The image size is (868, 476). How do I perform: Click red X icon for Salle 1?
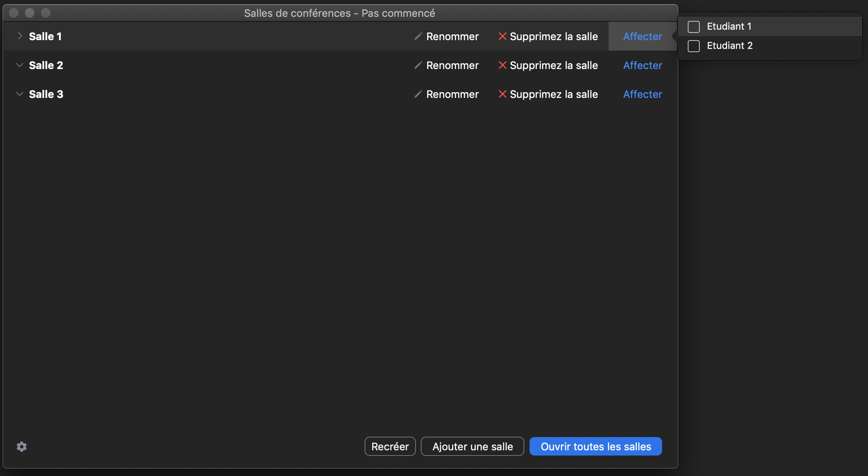point(502,36)
